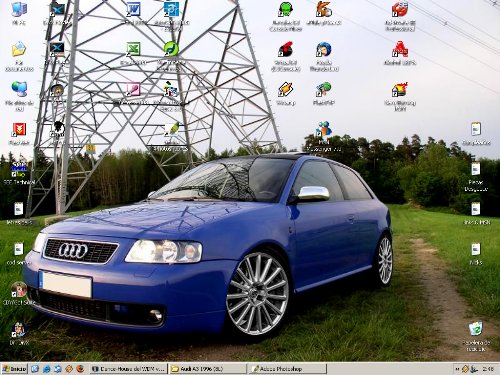Viewport: 500px width, 375px height.
Task: Launch Internet Explorer from quick launch bar
Action: [46, 369]
